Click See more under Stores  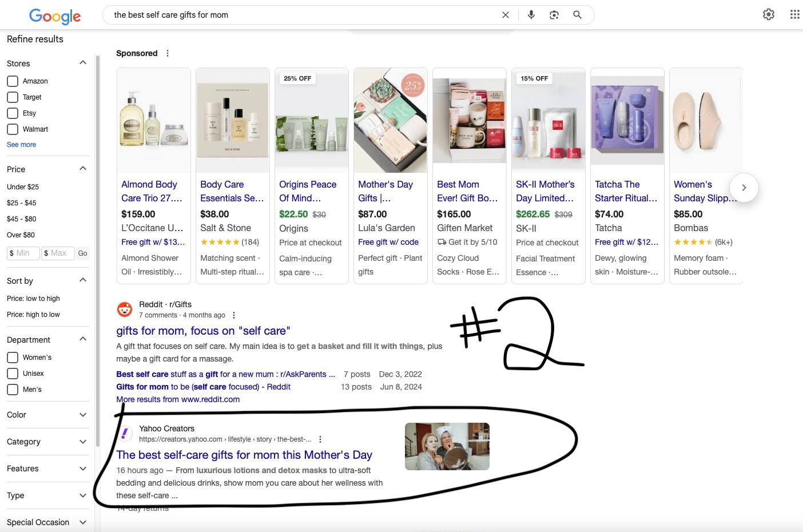21,145
